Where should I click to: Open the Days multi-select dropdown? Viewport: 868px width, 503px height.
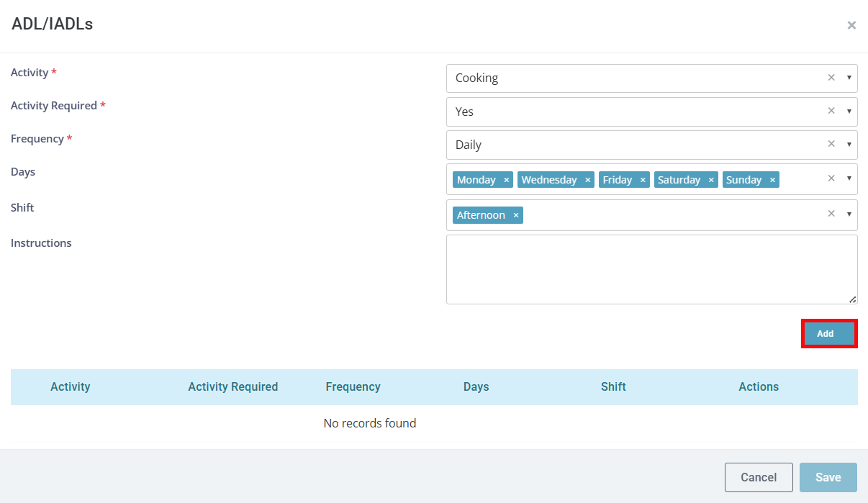(x=849, y=178)
